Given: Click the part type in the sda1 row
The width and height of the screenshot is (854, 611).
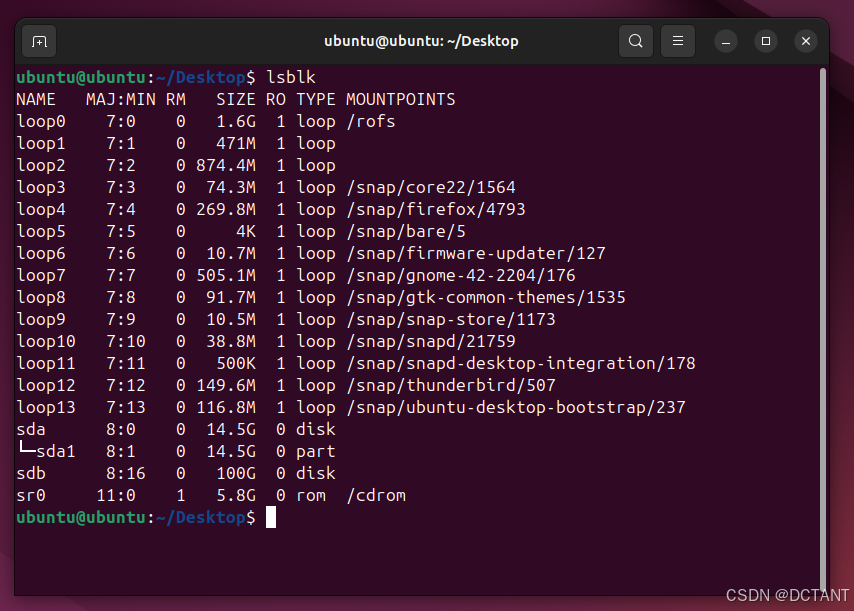Looking at the screenshot, I should click(x=316, y=451).
